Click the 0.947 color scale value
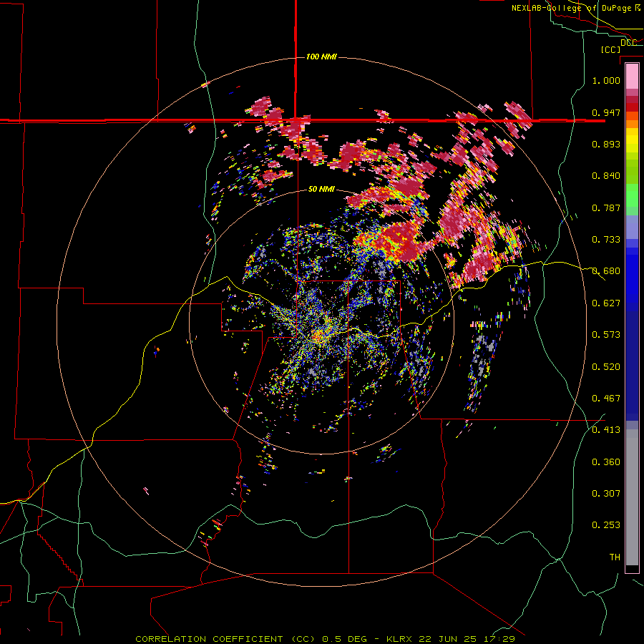 (x=606, y=112)
